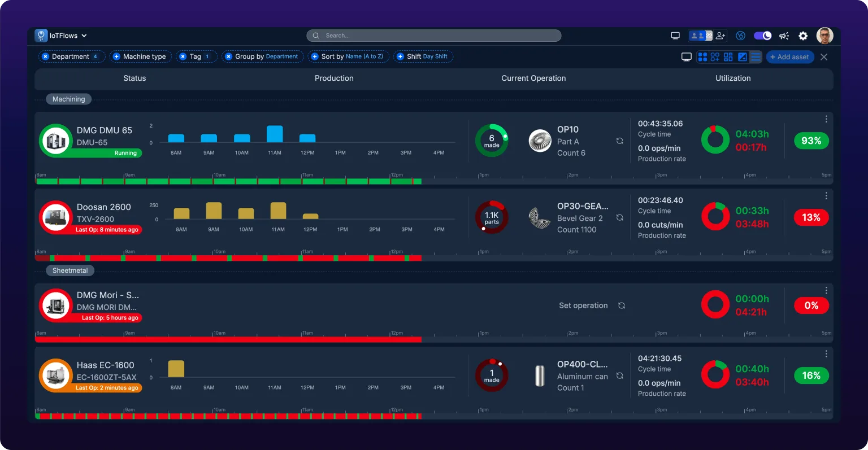Switch to the four-squares grid view
The width and height of the screenshot is (868, 450).
[x=702, y=57]
